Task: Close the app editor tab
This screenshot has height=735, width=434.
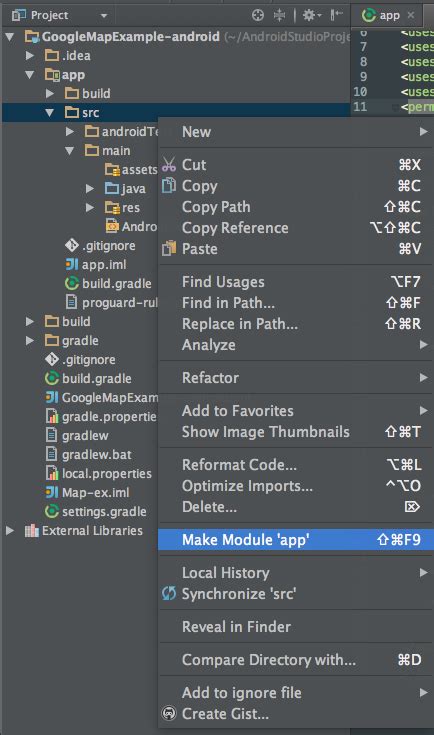Action: tap(411, 15)
